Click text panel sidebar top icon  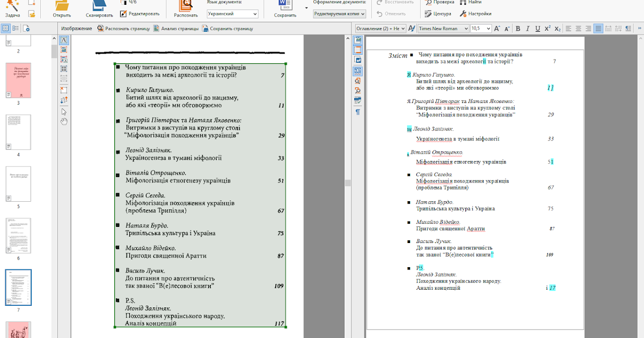358,40
